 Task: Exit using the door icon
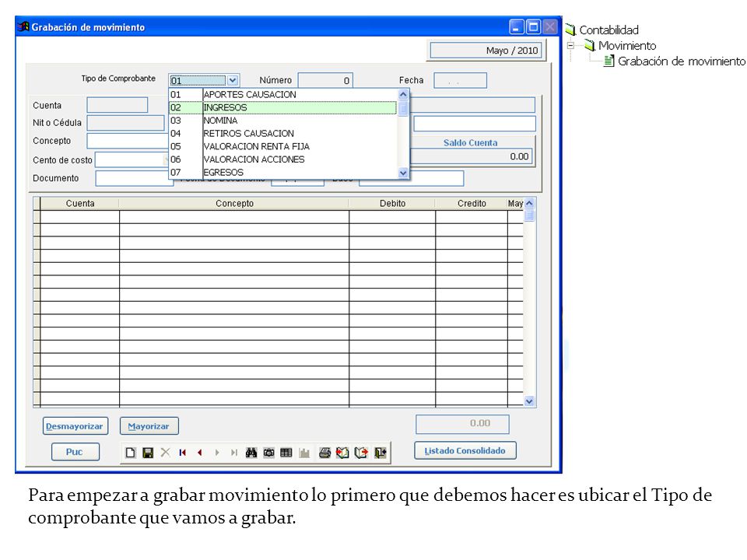381,453
